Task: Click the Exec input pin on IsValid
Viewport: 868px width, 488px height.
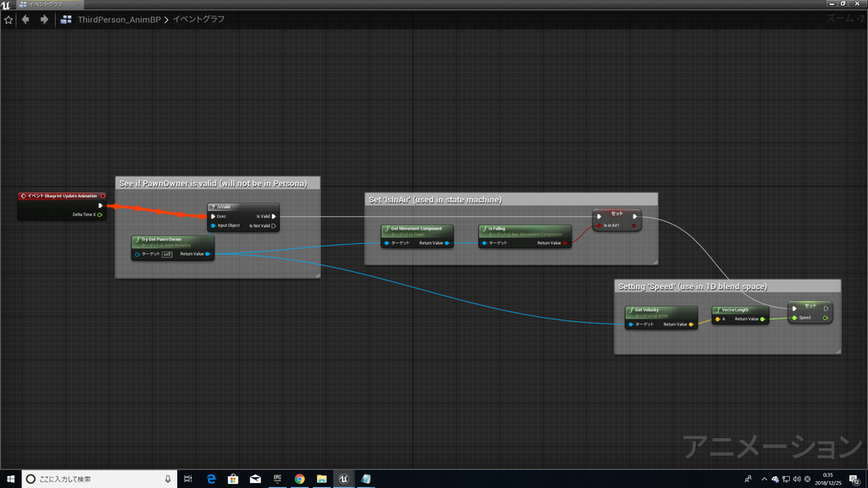Action: (x=213, y=216)
